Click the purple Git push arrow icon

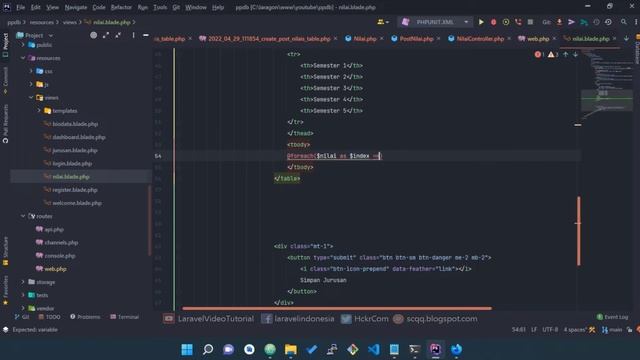[x=571, y=22]
